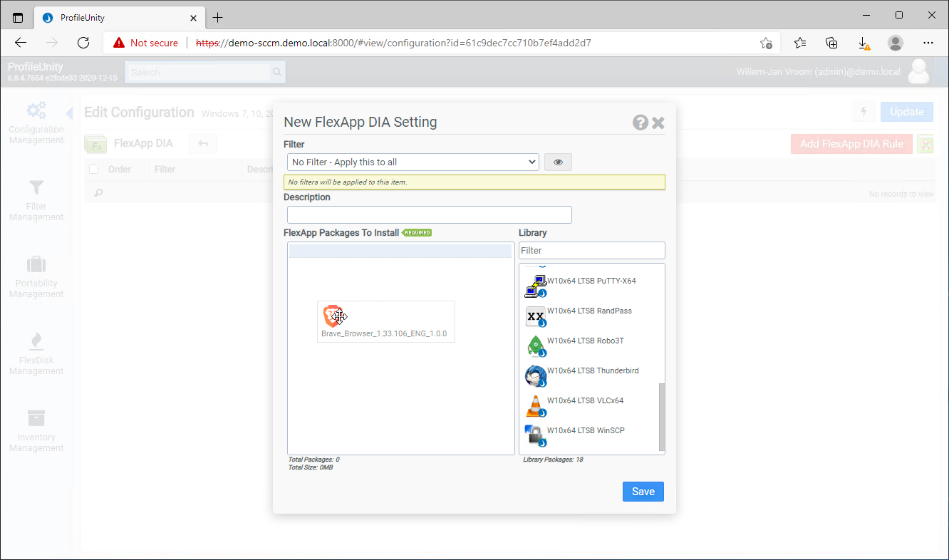Select the WinSCP padlock icon

535,435
